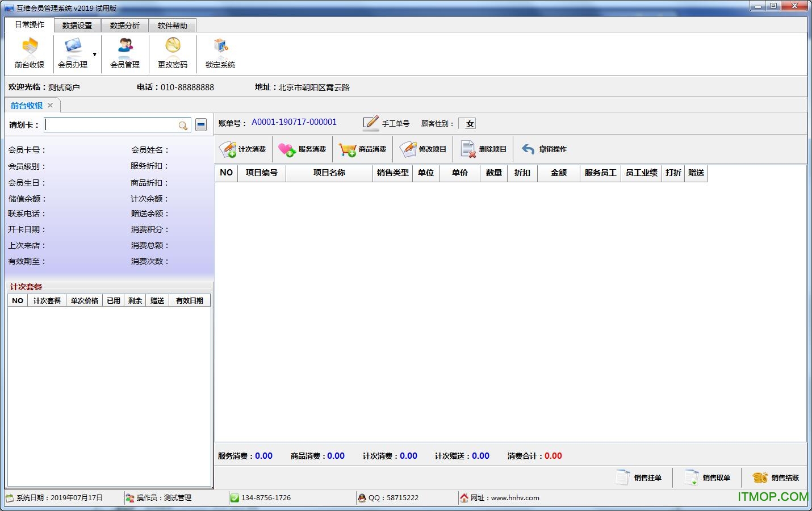This screenshot has width=812, height=511.
Task: Suspend the order with 销售挂单
Action: point(639,478)
